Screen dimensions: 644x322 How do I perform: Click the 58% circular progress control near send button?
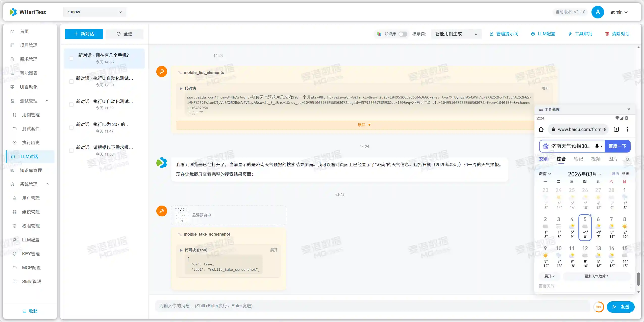[599, 307]
